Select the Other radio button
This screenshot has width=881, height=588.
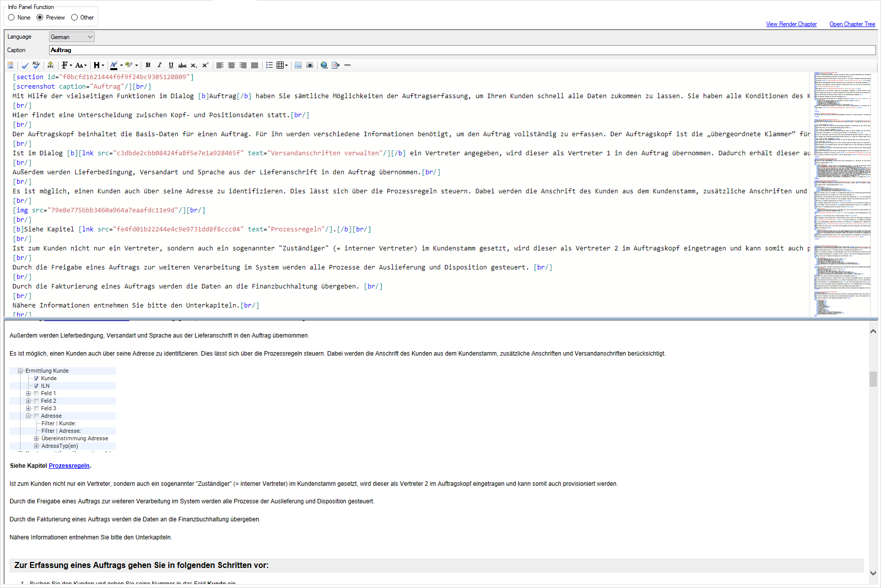(75, 18)
